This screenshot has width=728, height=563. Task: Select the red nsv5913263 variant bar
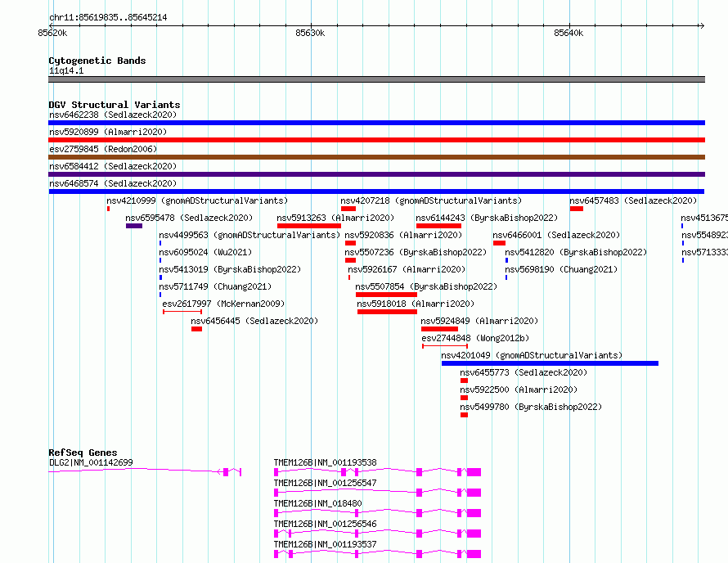pyautogui.click(x=309, y=226)
